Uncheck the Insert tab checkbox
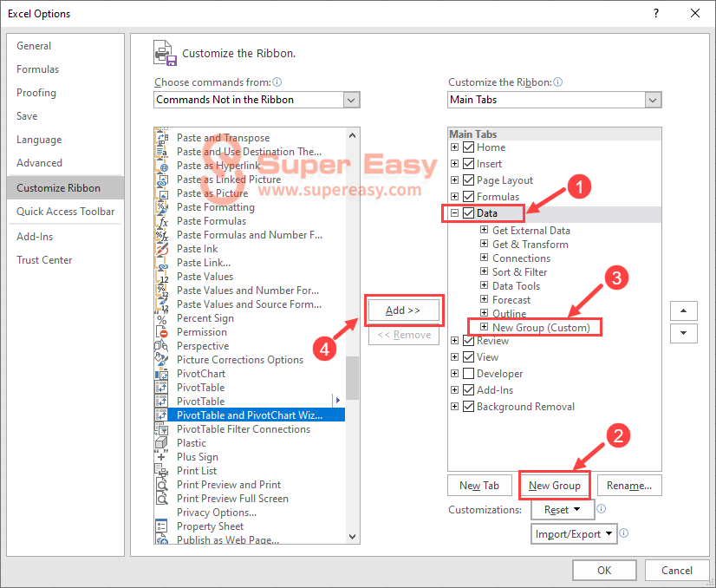 coord(468,164)
